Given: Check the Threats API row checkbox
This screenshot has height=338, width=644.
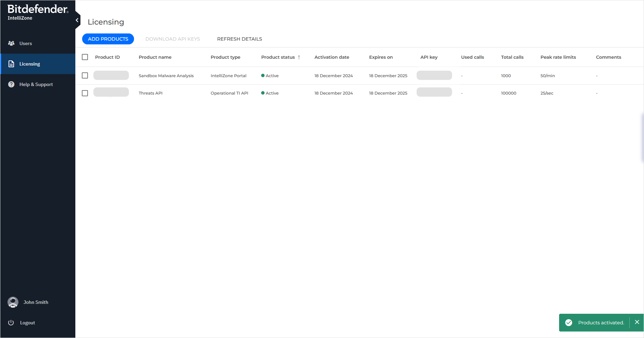Looking at the screenshot, I should (x=85, y=93).
